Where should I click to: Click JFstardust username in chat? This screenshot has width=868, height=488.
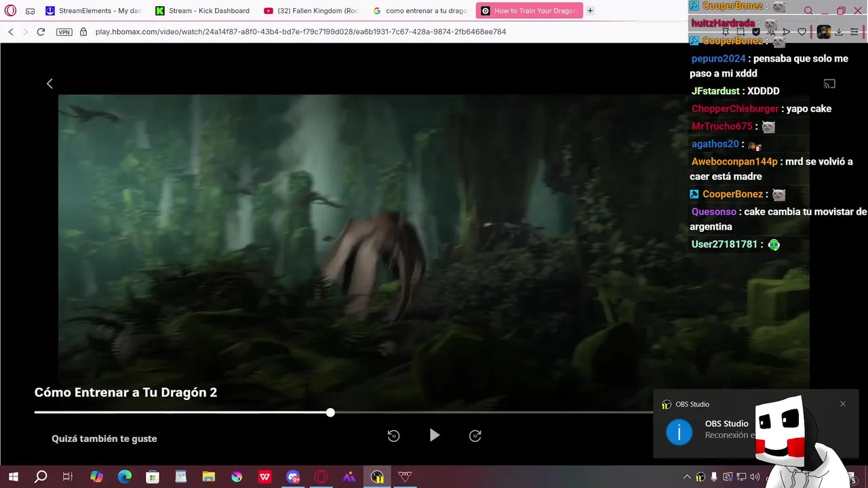(x=715, y=91)
